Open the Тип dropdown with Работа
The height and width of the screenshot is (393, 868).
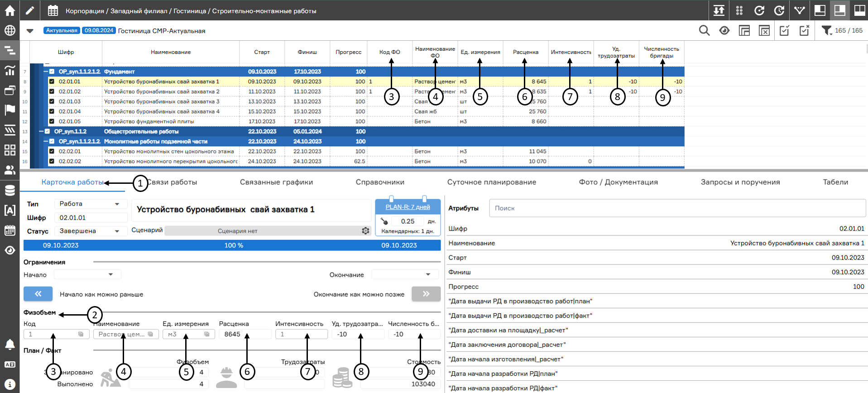[x=90, y=204]
